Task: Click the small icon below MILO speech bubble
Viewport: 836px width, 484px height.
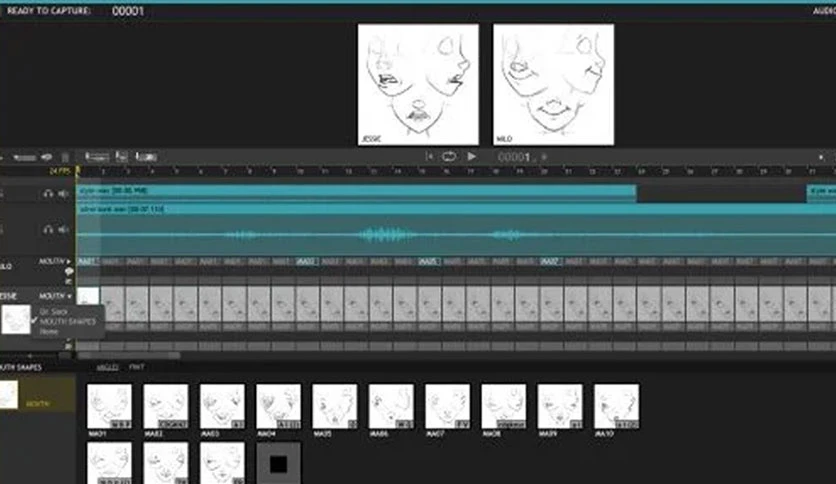Action: pyautogui.click(x=68, y=281)
